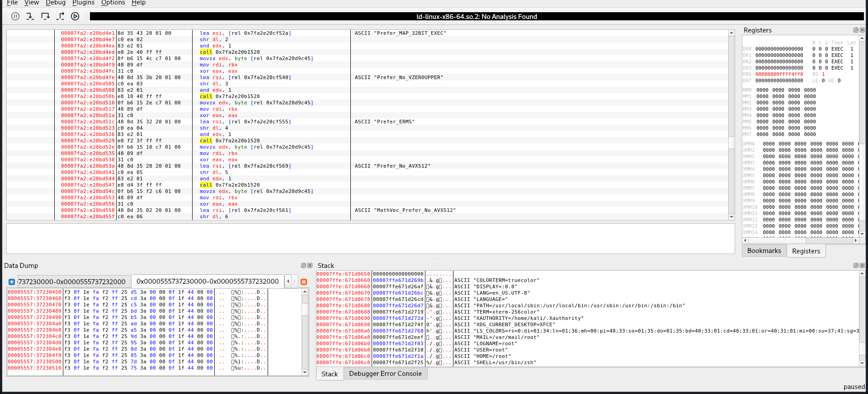The width and height of the screenshot is (868, 394).
Task: Switch to the Stack tab
Action: (330, 374)
